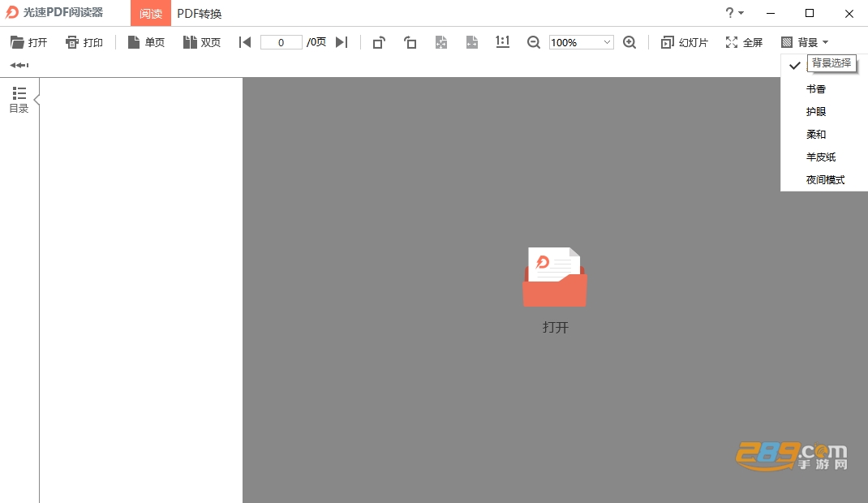Select fit-width view icon

click(471, 42)
